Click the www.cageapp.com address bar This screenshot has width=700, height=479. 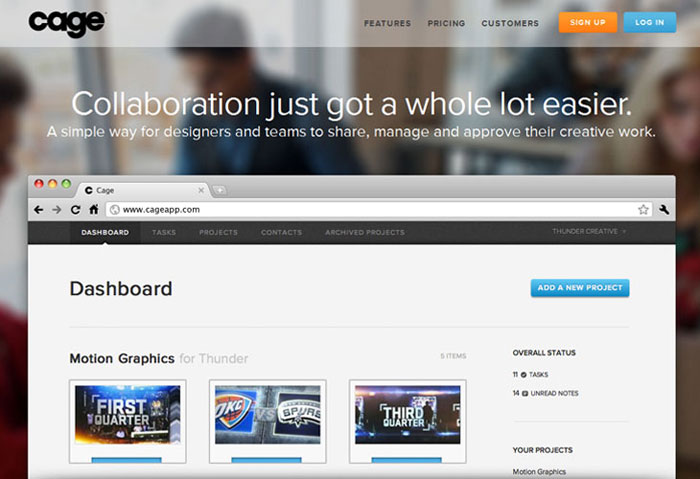tap(370, 210)
